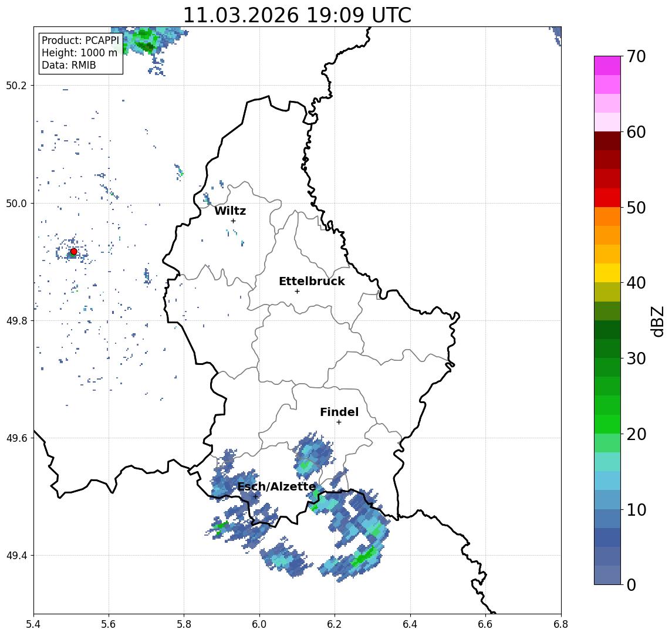Click the 6.4 longitude axis label
The image size is (672, 636).
pyautogui.click(x=410, y=624)
